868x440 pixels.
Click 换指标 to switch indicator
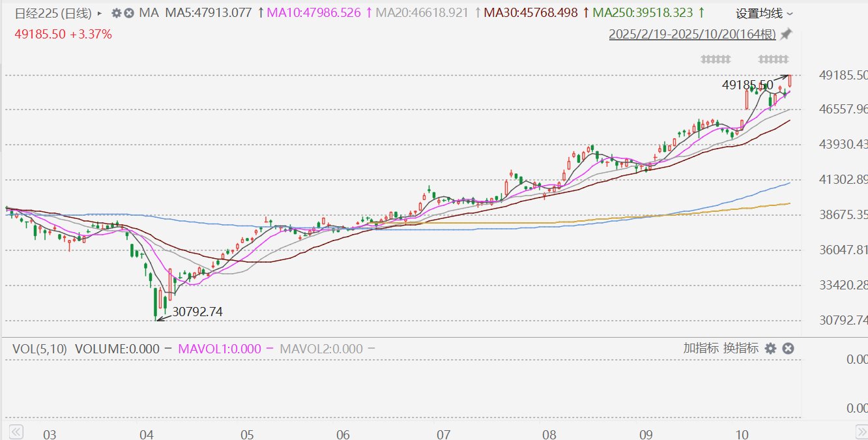741,348
